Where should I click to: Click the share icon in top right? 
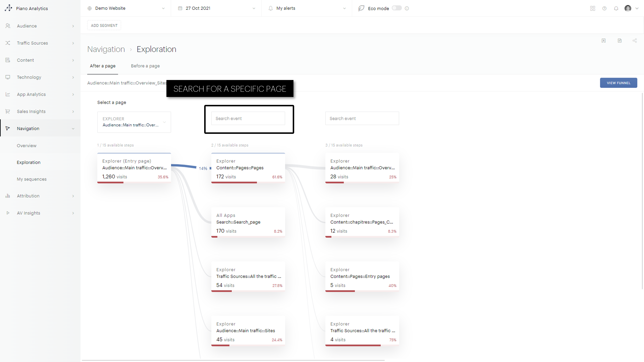[635, 41]
